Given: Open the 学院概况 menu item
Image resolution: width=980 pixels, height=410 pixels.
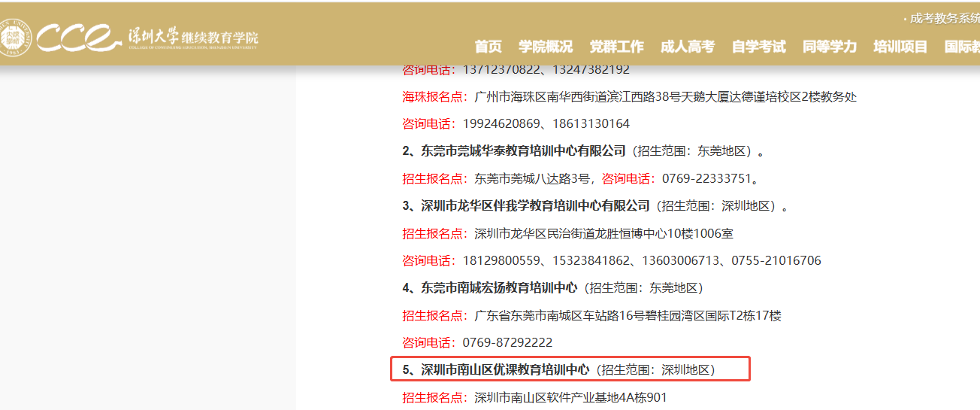Looking at the screenshot, I should tap(546, 47).
